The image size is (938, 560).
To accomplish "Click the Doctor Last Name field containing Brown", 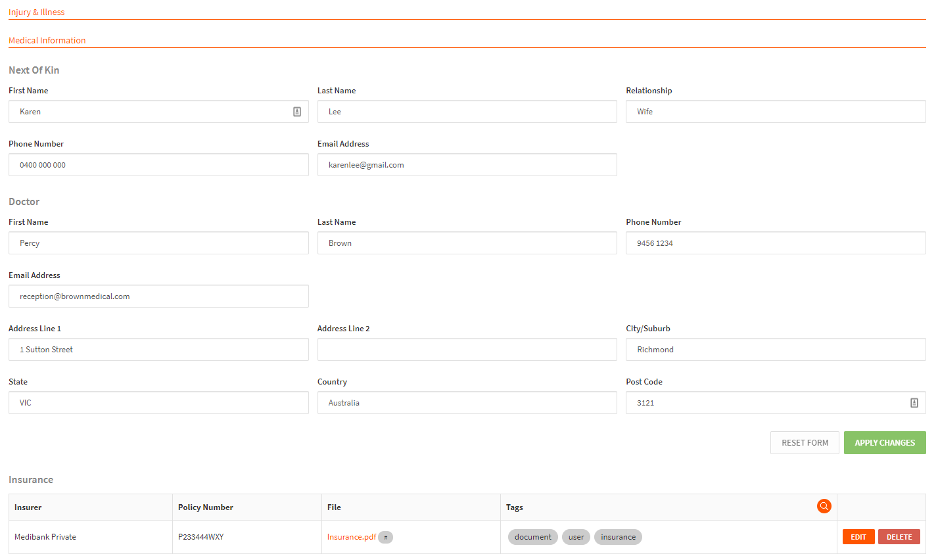I will pos(467,243).
